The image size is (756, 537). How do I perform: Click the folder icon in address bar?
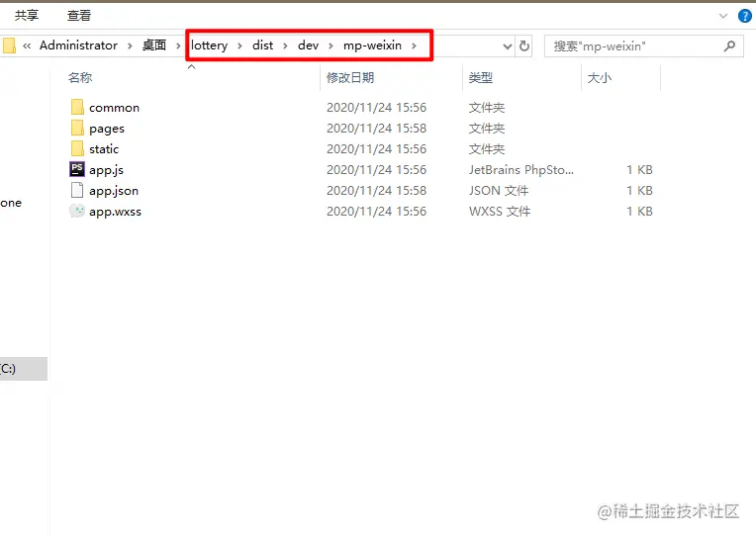(9, 45)
